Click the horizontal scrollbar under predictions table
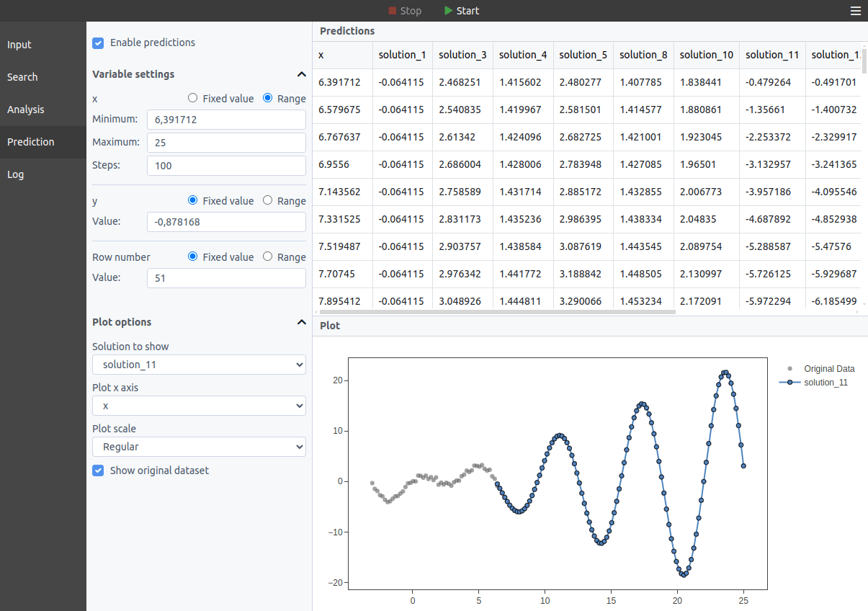The image size is (868, 611). (496, 312)
